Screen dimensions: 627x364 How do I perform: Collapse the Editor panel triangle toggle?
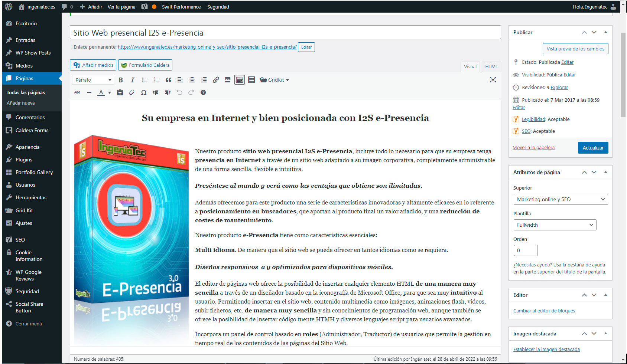click(605, 295)
